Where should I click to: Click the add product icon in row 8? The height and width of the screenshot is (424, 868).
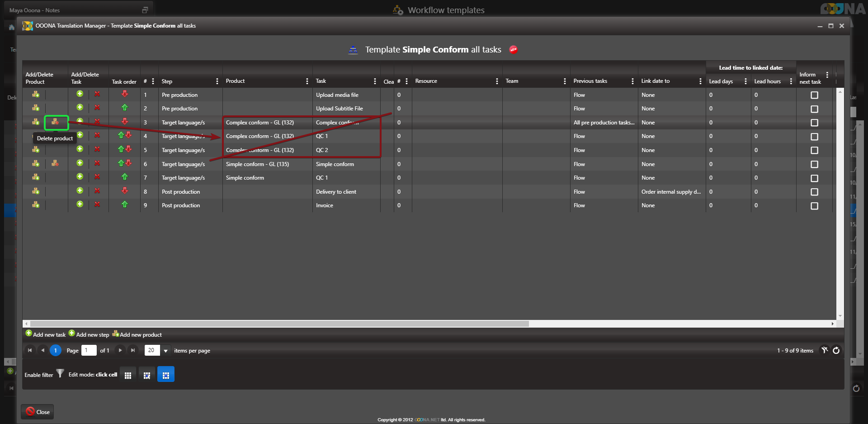coord(36,191)
